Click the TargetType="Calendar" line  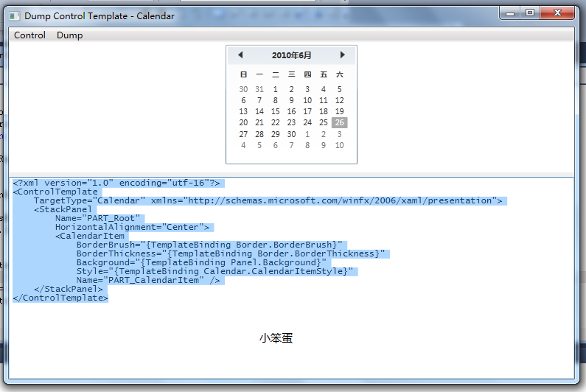(268, 200)
